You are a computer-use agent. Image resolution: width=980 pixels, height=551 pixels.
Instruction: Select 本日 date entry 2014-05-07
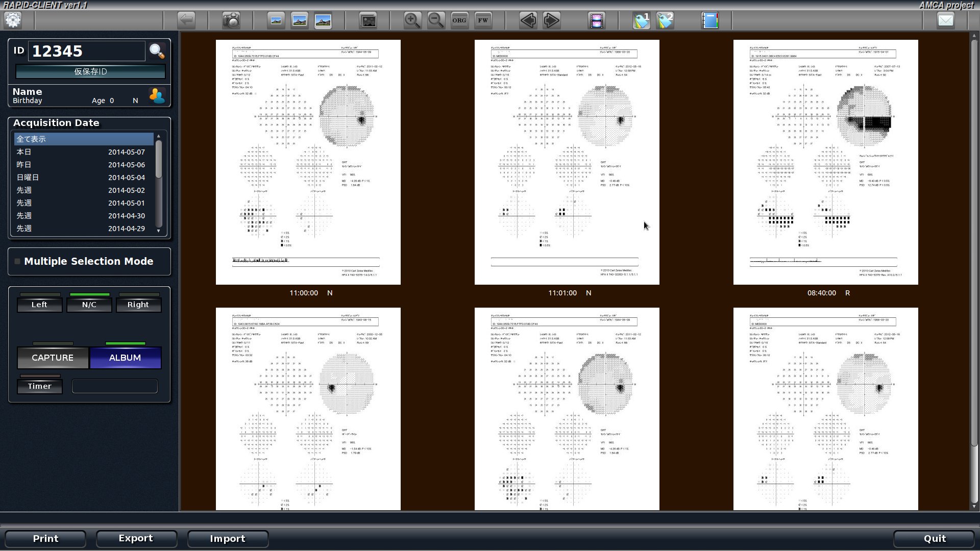87,152
